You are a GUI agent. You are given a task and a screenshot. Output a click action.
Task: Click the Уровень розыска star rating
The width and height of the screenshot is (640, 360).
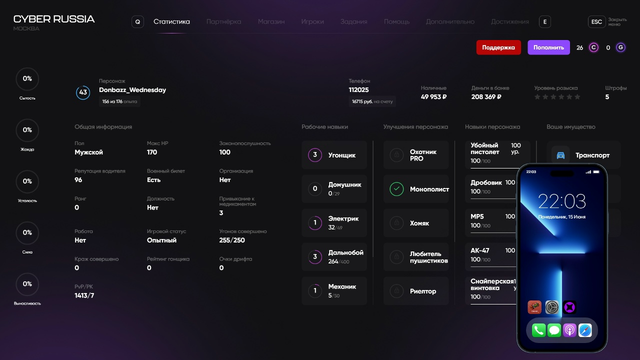tap(557, 97)
